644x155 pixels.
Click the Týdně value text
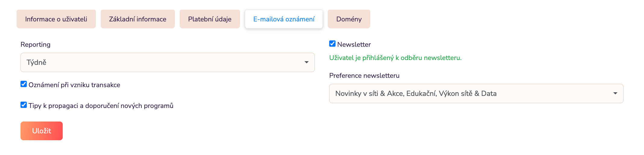tap(36, 62)
